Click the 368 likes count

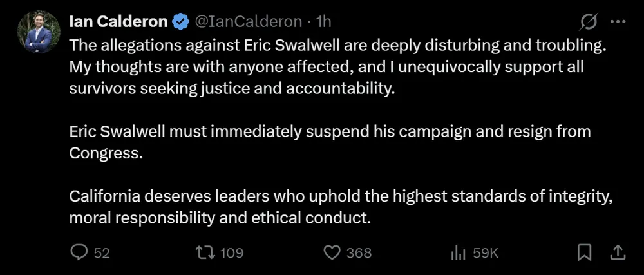click(x=359, y=253)
